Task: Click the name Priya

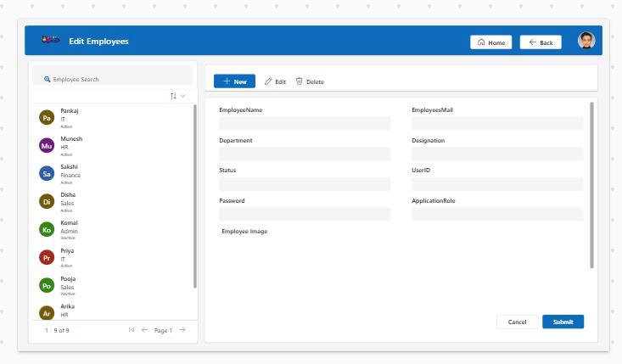Action: [67, 250]
